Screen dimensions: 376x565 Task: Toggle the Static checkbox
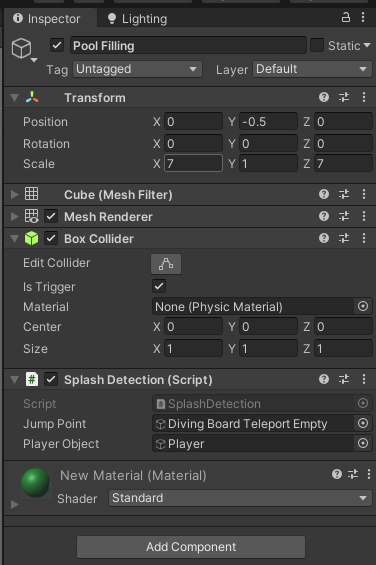(317, 45)
